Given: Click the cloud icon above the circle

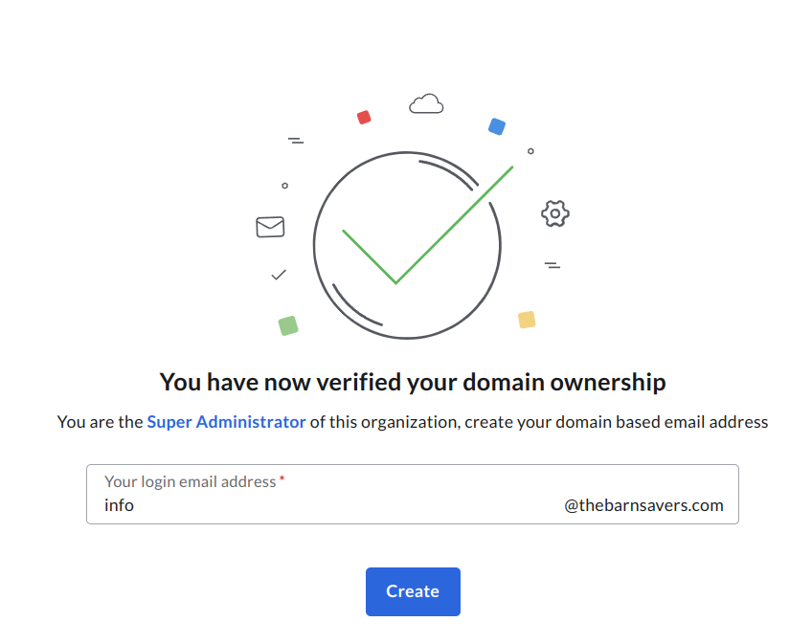Looking at the screenshot, I should [426, 103].
